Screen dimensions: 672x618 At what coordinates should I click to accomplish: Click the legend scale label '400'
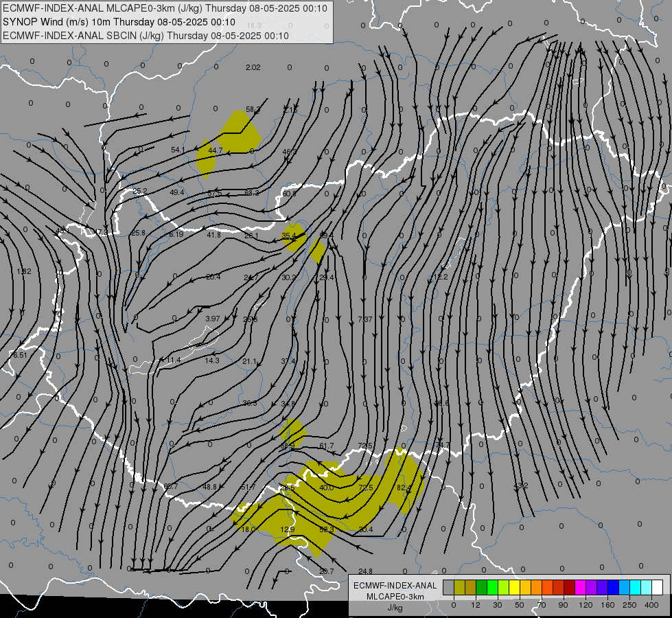(x=651, y=605)
